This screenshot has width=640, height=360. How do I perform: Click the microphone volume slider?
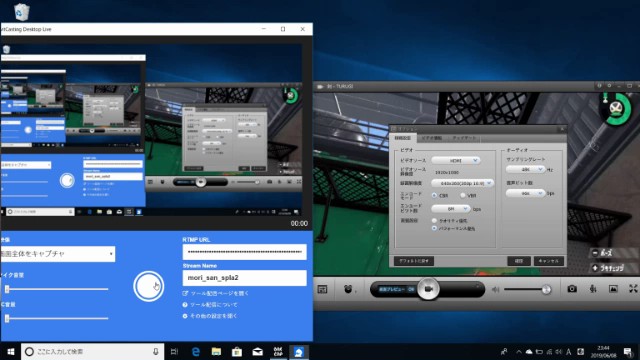(57, 289)
